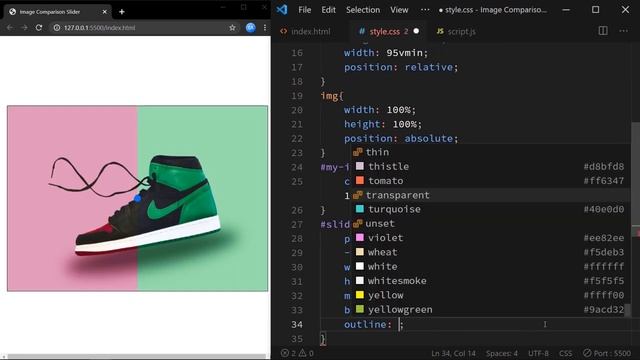Viewport: 640px width, 360px height.
Task: Click the blue slider handle on image
Action: click(138, 198)
